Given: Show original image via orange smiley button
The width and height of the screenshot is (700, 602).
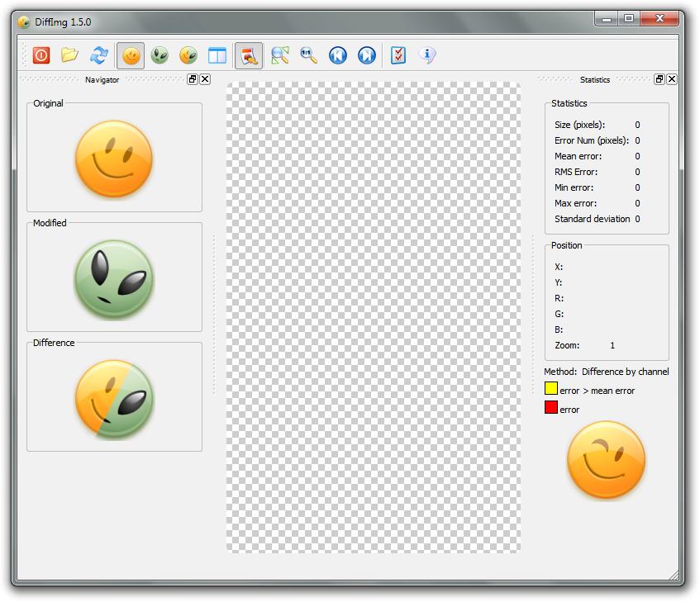Looking at the screenshot, I should click(131, 55).
